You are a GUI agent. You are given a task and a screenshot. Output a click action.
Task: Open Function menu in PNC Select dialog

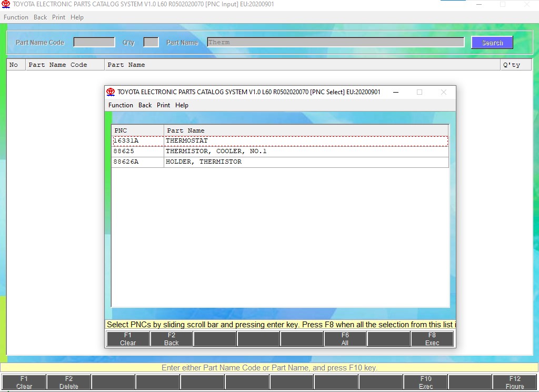[x=121, y=105]
